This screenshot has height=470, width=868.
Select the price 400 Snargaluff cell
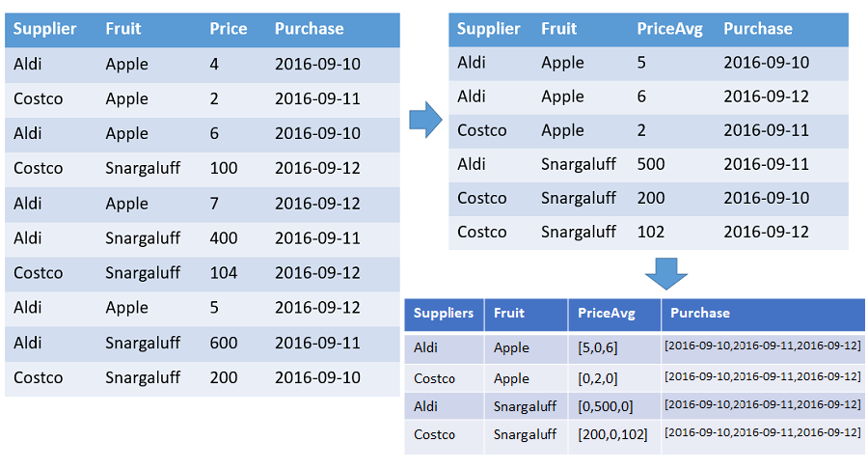click(x=224, y=238)
